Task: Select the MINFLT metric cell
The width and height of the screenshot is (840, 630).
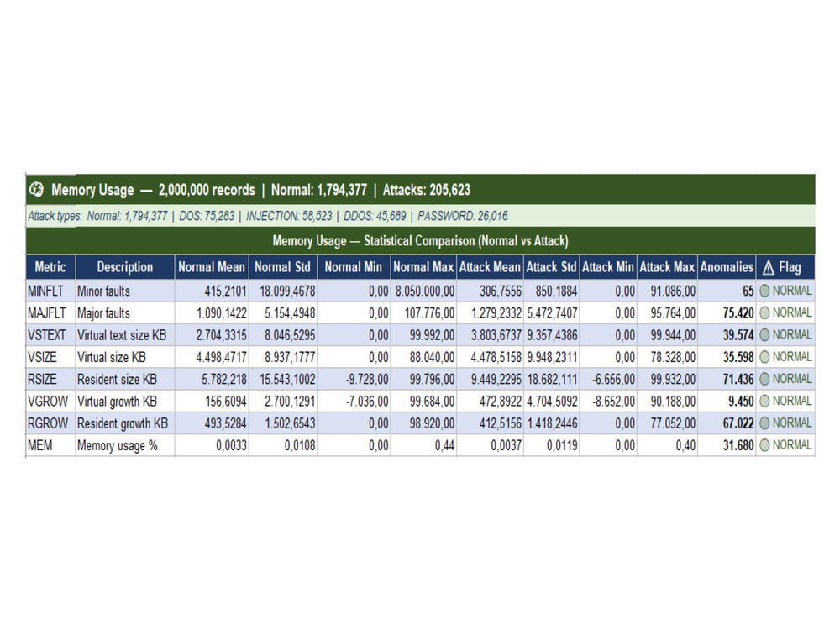Action: point(50,291)
